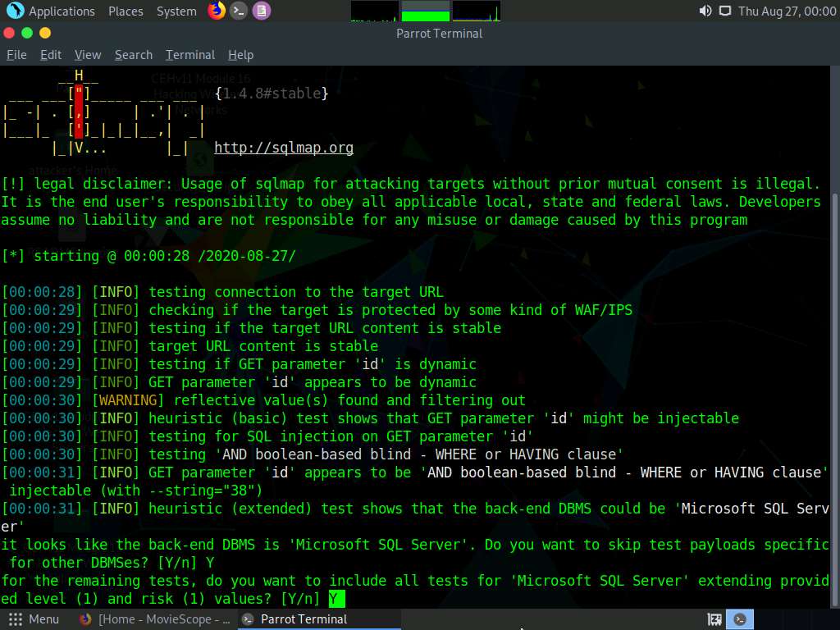Open the purple text editor icon in the panel
840x630 pixels.
(262, 11)
